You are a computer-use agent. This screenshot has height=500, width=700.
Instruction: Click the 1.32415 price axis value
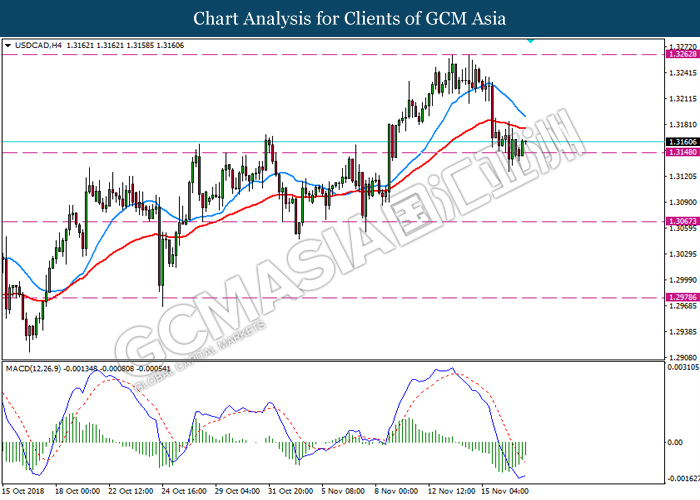click(x=683, y=72)
